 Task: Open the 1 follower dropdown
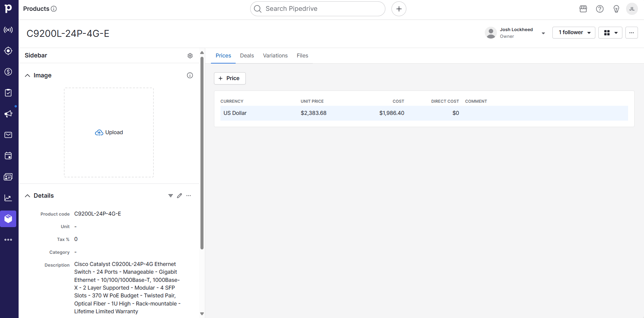tap(573, 32)
